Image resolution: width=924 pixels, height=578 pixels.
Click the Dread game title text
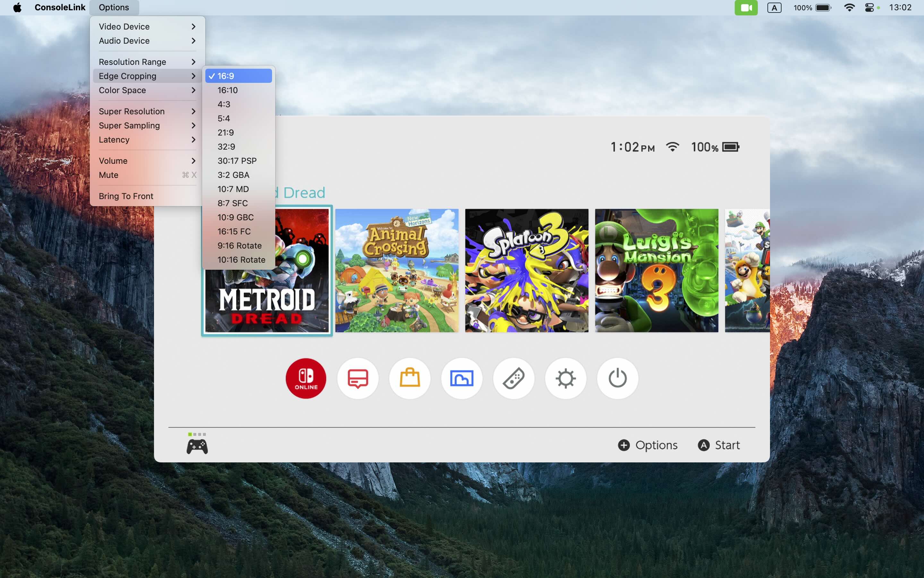click(x=304, y=193)
